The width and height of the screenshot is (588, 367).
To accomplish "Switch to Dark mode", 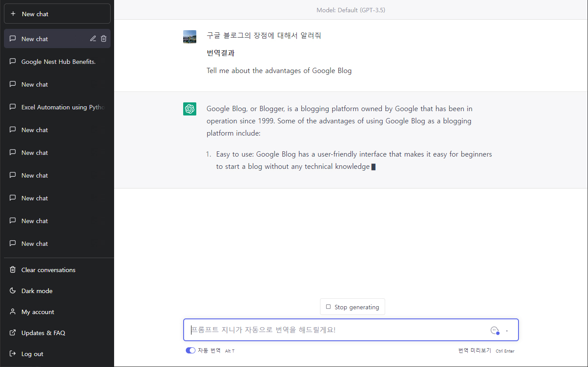I will (37, 290).
